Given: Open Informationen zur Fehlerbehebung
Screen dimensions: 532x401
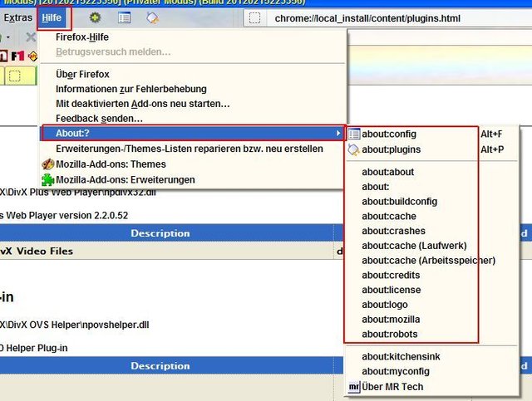Looking at the screenshot, I should pos(194,89).
